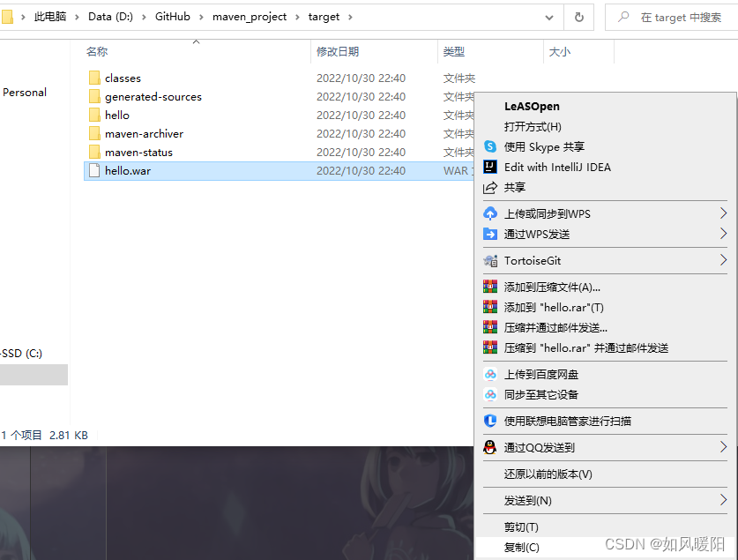
Task: Open address bar history dropdown
Action: pos(548,18)
